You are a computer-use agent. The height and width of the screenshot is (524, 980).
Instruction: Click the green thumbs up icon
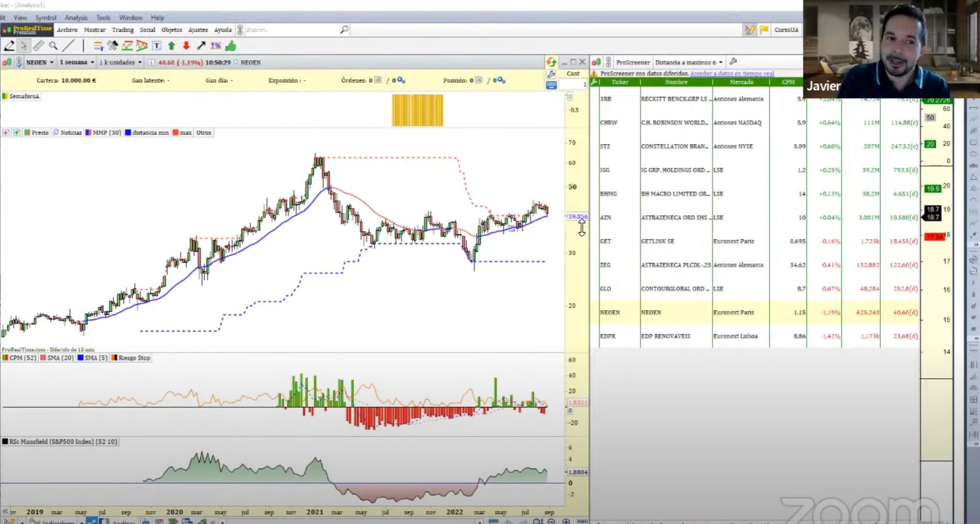(x=231, y=46)
